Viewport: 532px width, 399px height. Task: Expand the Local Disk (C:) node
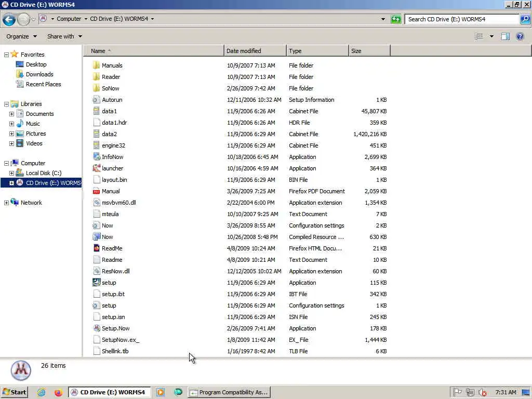coord(11,173)
